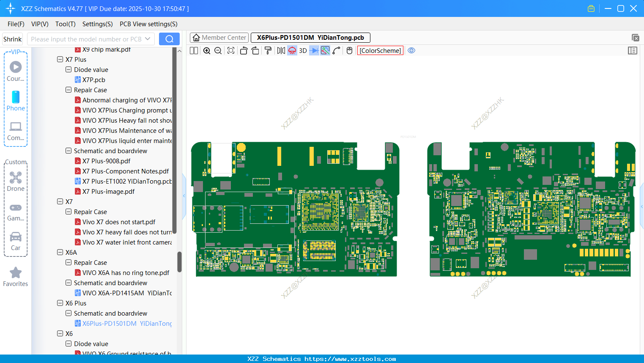This screenshot has height=363, width=644.
Task: Click the Member Center button
Action: point(219,38)
